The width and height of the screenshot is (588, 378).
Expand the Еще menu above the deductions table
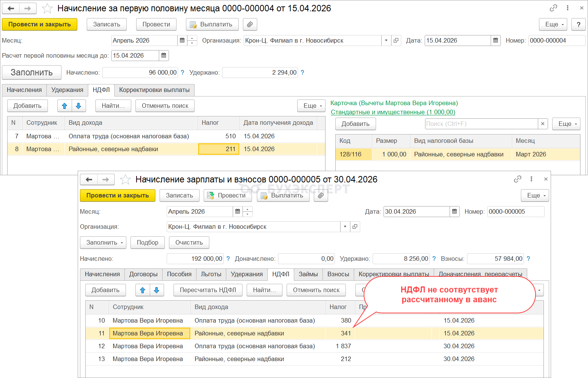[x=566, y=124]
